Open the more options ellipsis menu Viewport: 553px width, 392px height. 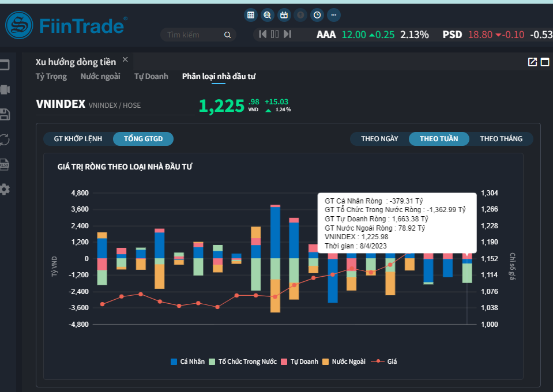click(333, 15)
